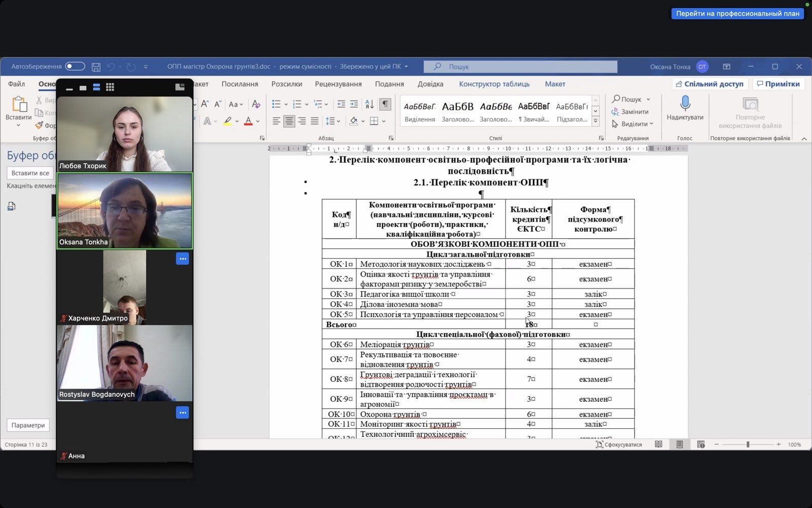Center-align the paragraph text
Image resolution: width=812 pixels, height=508 pixels.
click(x=289, y=121)
